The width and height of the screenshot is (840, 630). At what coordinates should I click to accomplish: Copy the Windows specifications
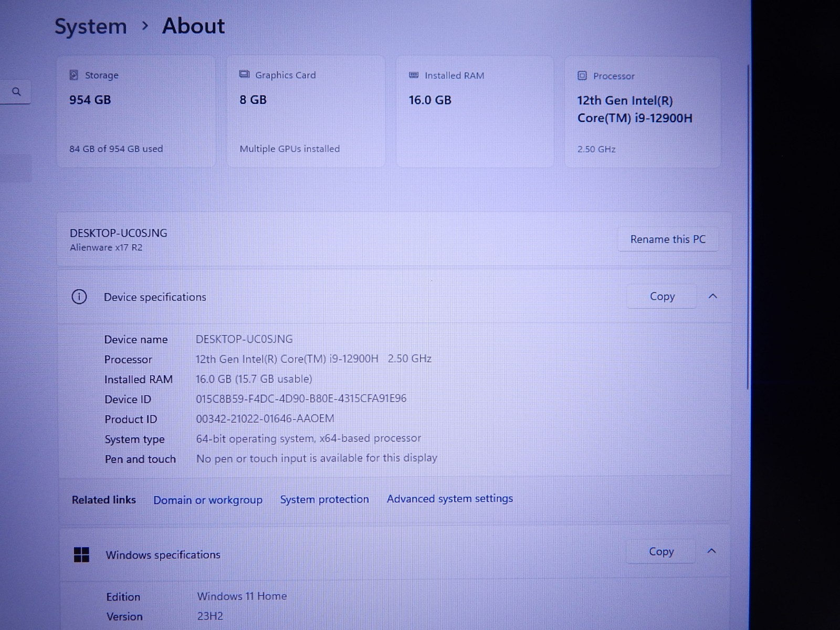pyautogui.click(x=661, y=551)
